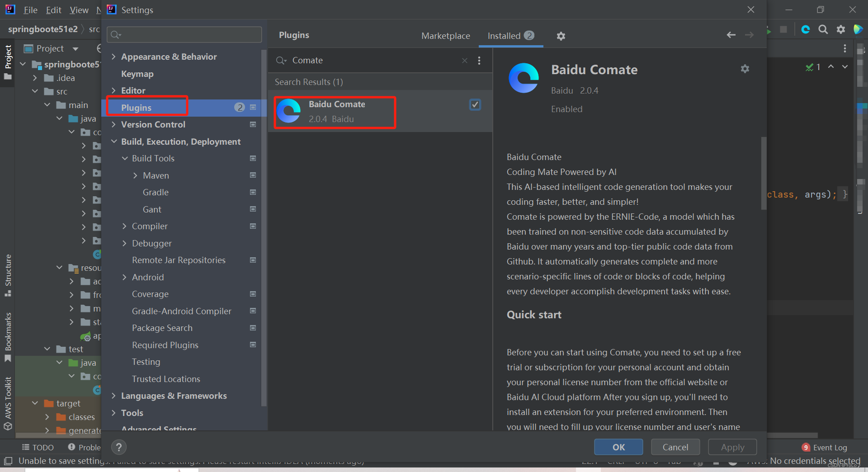Click project-level marker beside Version Control
The image size is (868, 472).
[253, 124]
